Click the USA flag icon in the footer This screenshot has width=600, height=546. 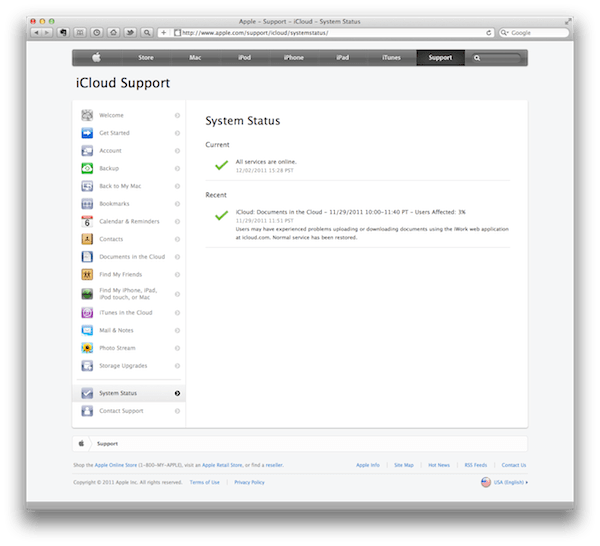486,482
